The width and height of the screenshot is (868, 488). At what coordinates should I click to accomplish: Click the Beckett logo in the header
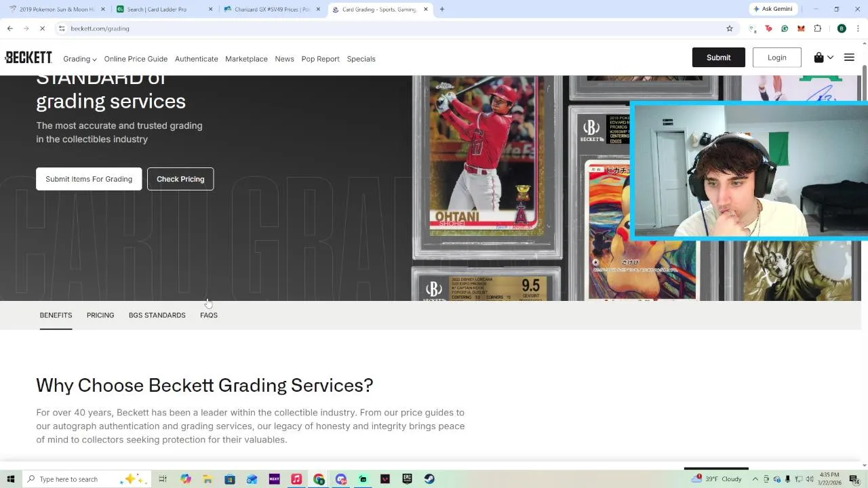pos(28,58)
